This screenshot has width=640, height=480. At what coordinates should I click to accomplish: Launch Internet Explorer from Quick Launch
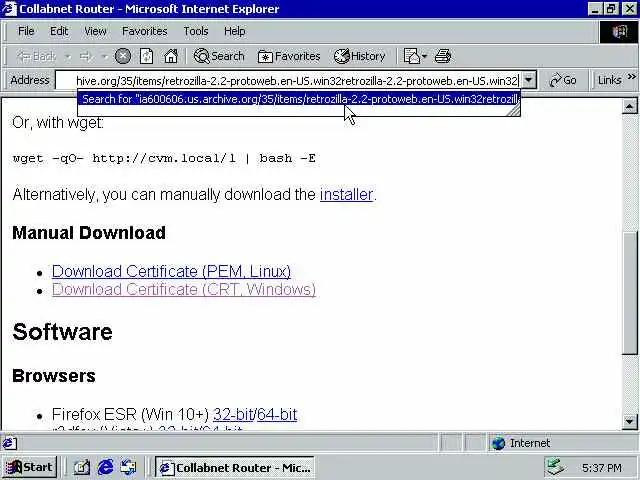pyautogui.click(x=105, y=467)
